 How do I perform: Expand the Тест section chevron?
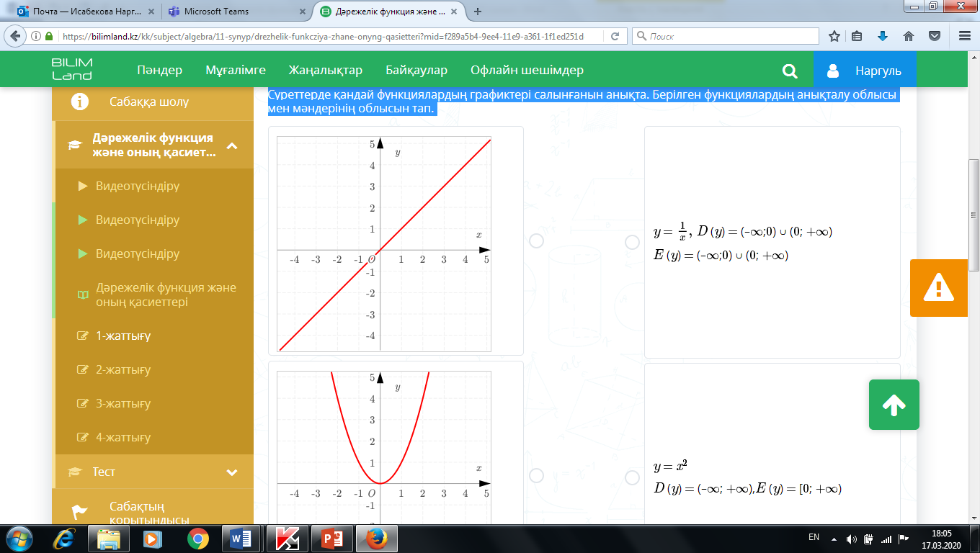[232, 472]
